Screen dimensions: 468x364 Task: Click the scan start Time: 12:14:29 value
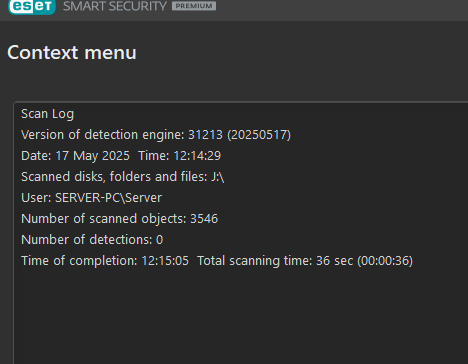click(x=179, y=156)
